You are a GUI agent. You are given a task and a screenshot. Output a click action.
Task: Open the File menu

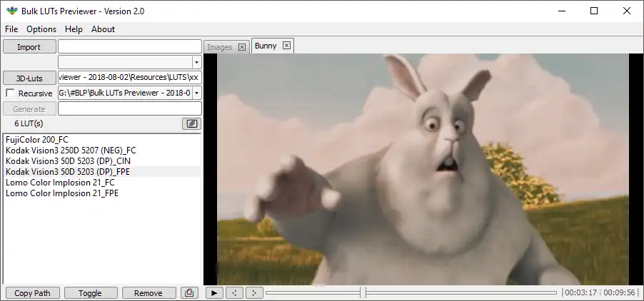click(11, 29)
